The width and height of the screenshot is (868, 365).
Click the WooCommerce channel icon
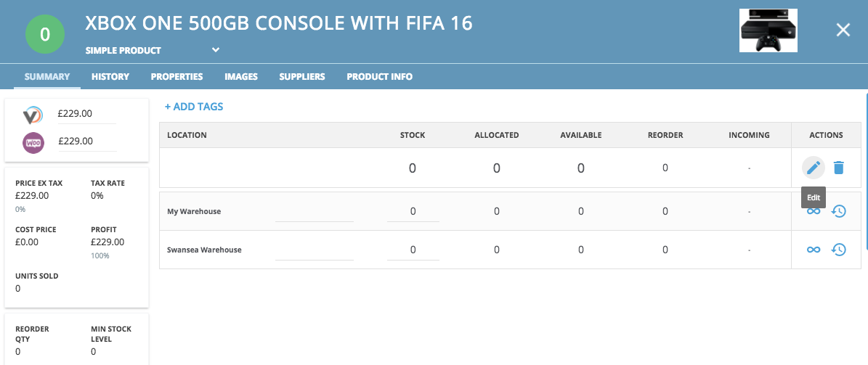coord(33,142)
